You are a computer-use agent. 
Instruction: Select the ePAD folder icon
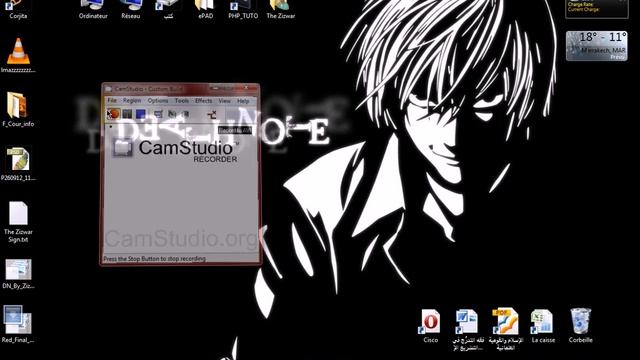pyautogui.click(x=205, y=10)
